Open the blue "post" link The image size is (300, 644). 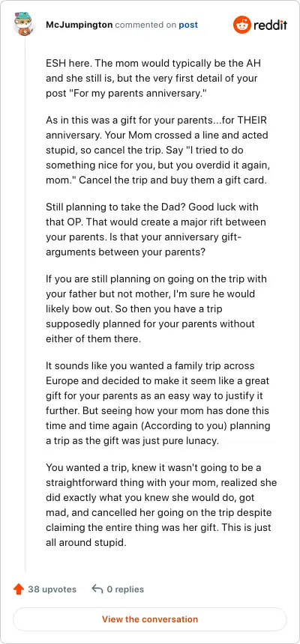pos(188,25)
